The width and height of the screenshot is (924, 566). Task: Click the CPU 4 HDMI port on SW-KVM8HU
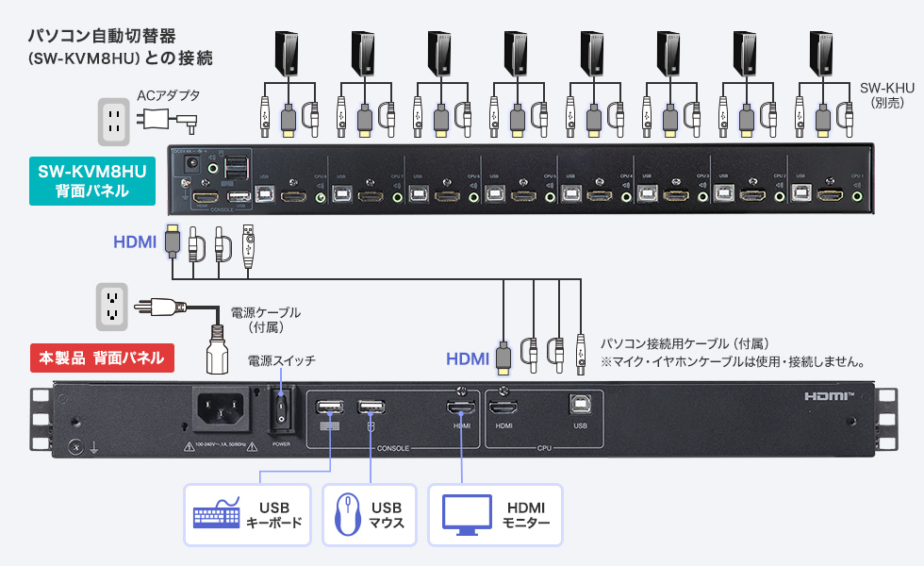click(600, 194)
